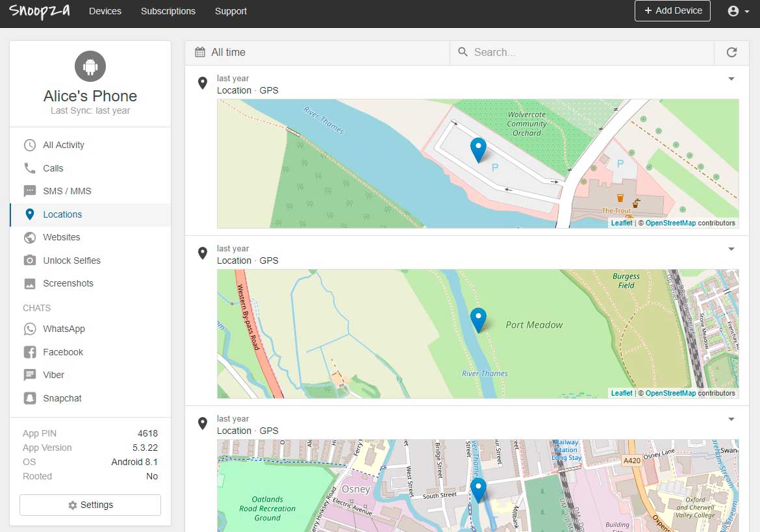The width and height of the screenshot is (760, 532).
Task: Open Viber chats
Action: (90, 375)
